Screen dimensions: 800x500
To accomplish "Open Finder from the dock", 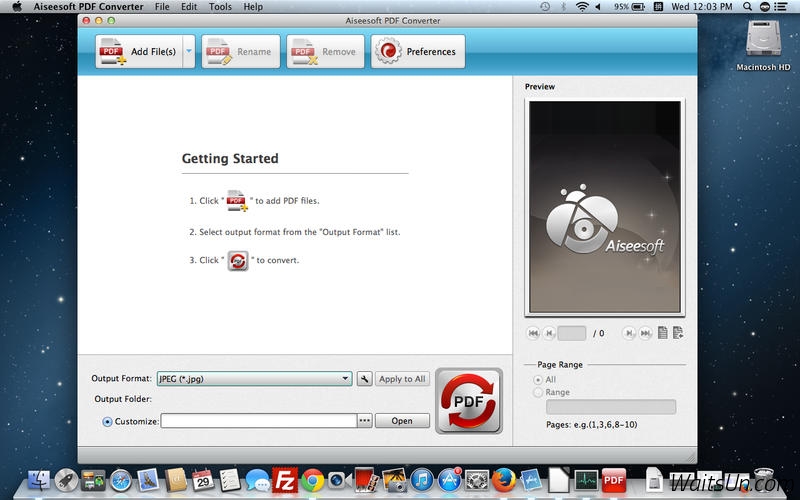I will (x=38, y=481).
